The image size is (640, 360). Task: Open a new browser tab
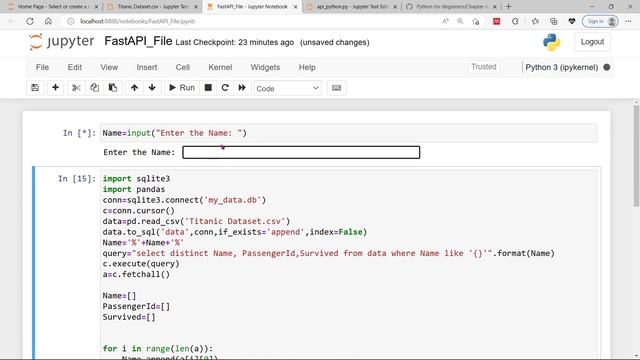pyautogui.click(x=508, y=7)
